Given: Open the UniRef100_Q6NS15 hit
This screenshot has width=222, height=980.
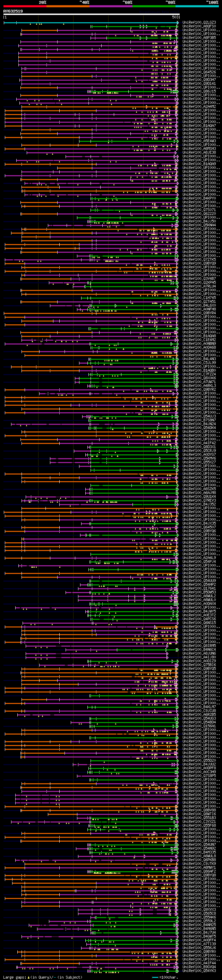Looking at the screenshot, I should click(199, 623).
